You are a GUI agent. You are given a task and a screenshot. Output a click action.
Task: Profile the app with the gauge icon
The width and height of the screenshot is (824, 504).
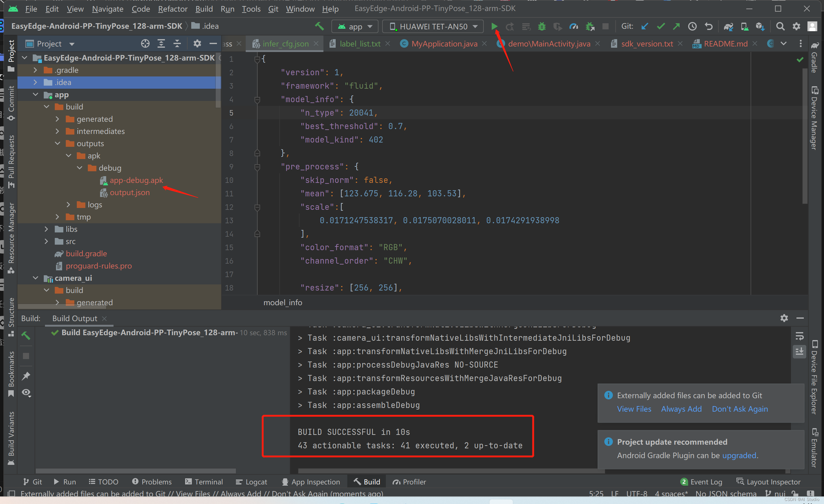(574, 26)
